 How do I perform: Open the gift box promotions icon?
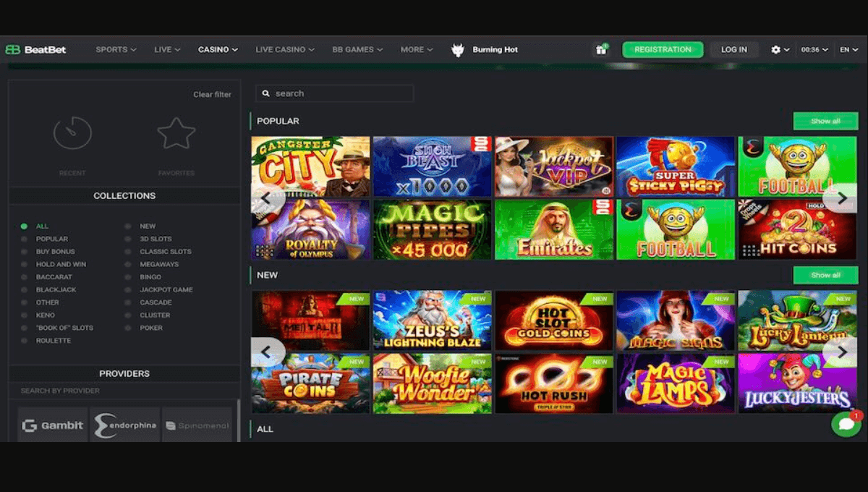(601, 49)
